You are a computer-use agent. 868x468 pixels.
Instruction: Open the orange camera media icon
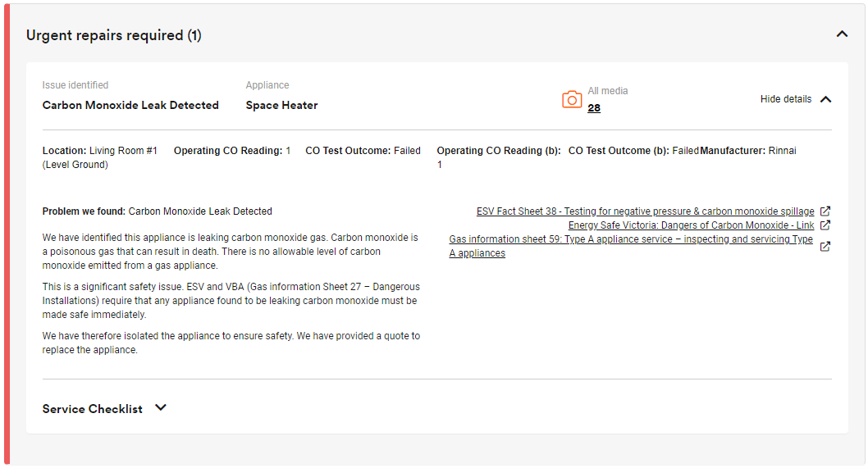click(572, 99)
